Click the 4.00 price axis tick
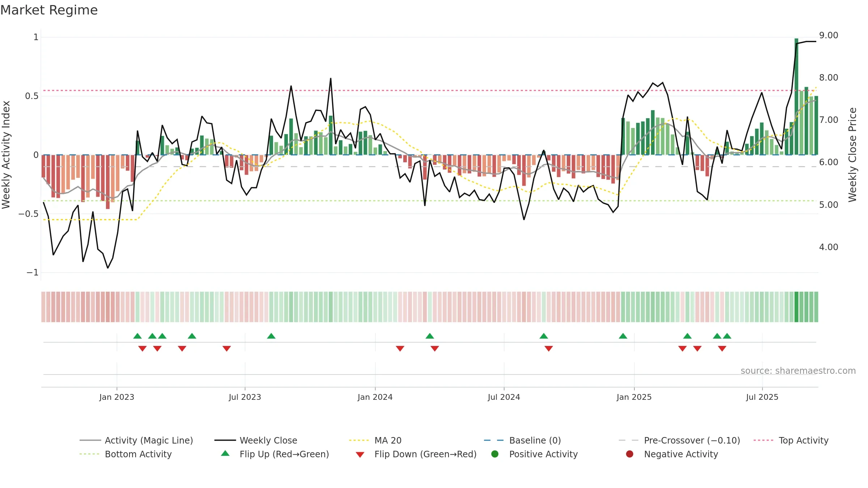 (829, 247)
